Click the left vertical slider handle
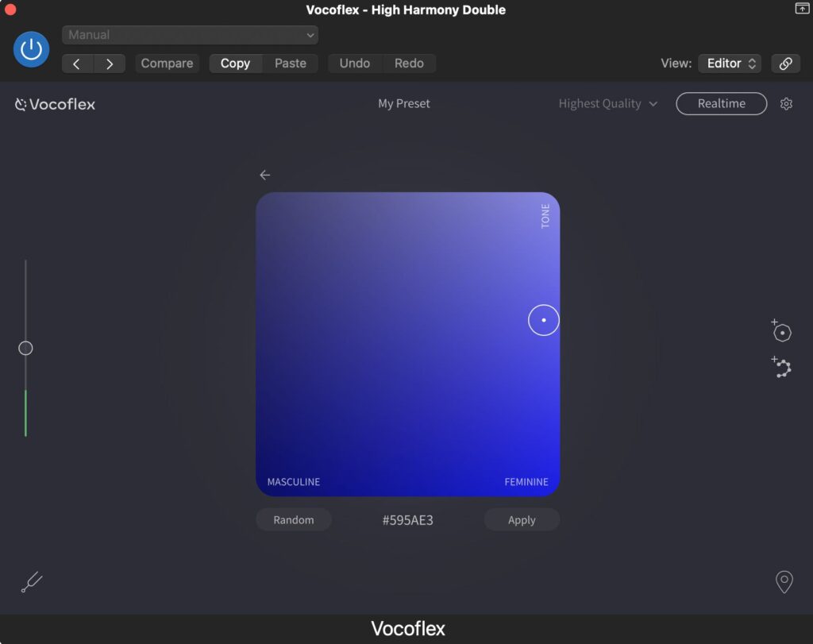This screenshot has height=644, width=813. tap(25, 348)
